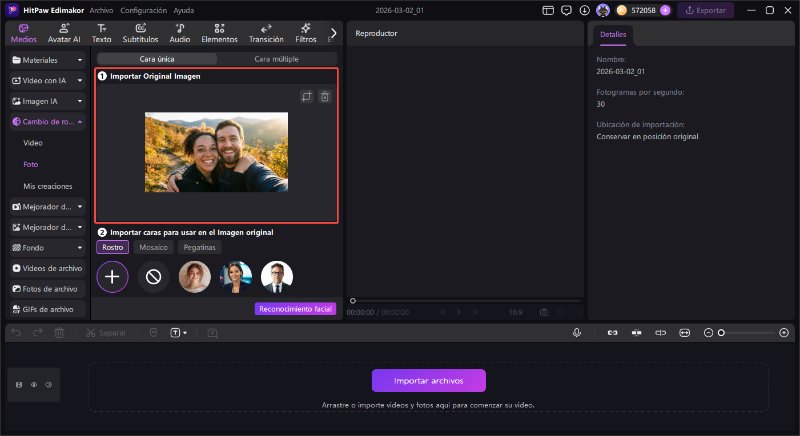This screenshot has width=800, height=436.
Task: Open the user avatar profile
Action: point(603,10)
